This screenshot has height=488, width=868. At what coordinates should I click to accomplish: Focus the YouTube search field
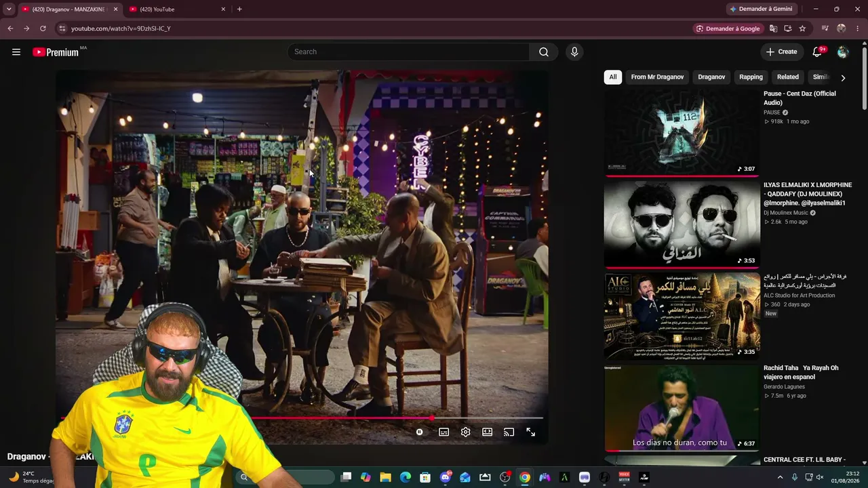click(409, 52)
